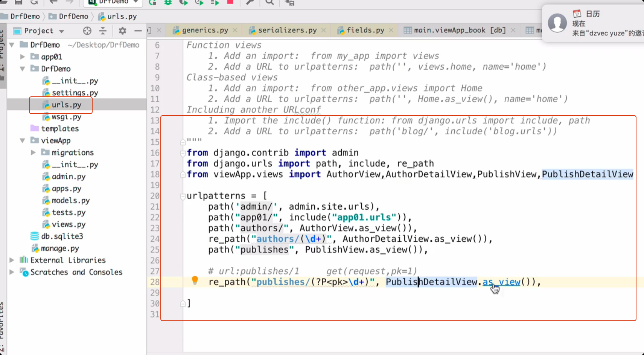Toggle the fold marker on line 15
This screenshot has width=644, height=355.
click(183, 142)
